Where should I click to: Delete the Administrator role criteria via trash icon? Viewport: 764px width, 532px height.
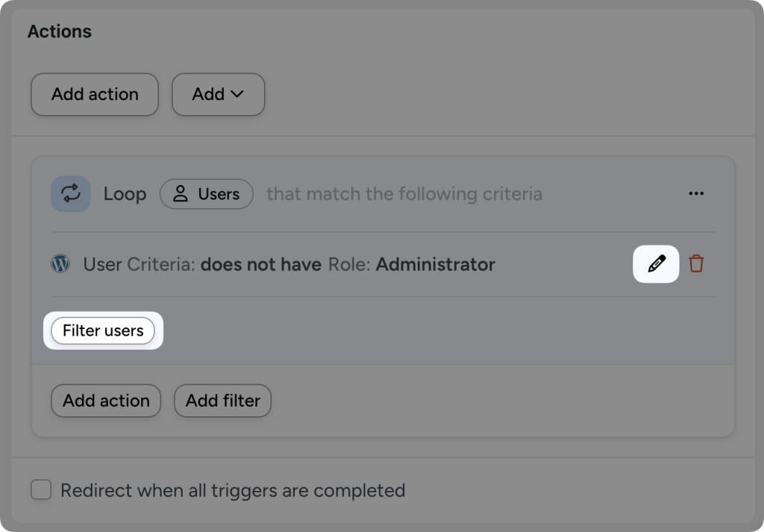tap(696, 264)
